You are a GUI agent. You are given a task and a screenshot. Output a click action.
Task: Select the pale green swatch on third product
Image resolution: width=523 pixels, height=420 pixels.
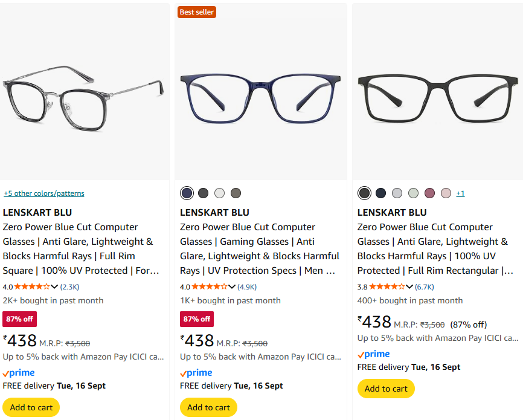413,193
